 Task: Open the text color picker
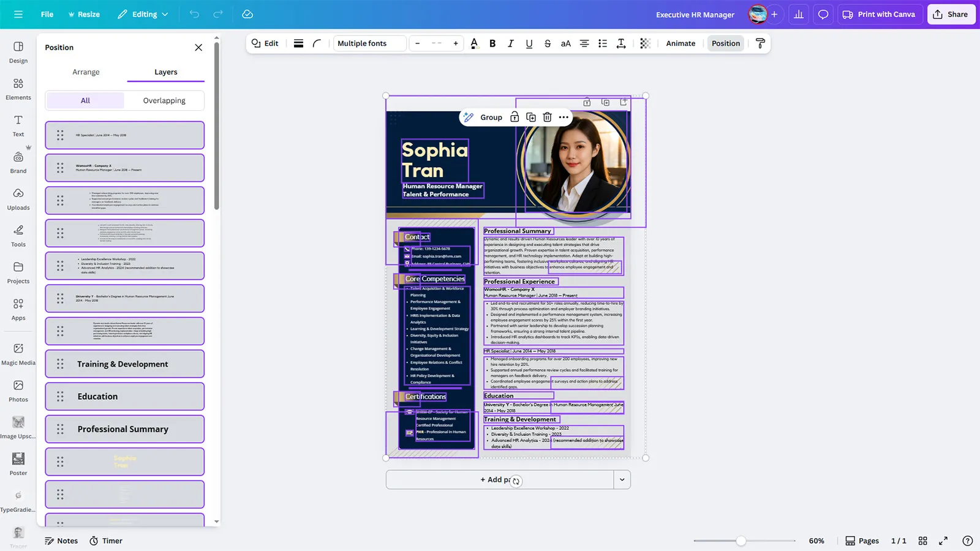point(474,43)
